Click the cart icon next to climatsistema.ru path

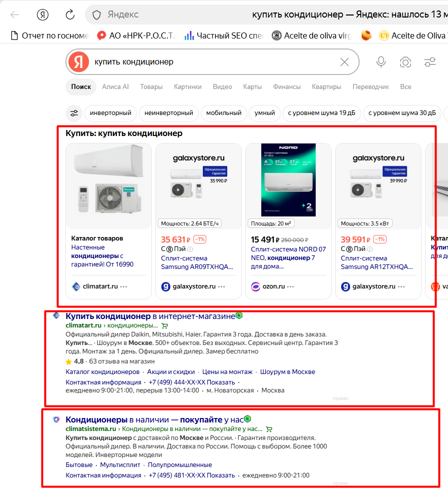269,429
